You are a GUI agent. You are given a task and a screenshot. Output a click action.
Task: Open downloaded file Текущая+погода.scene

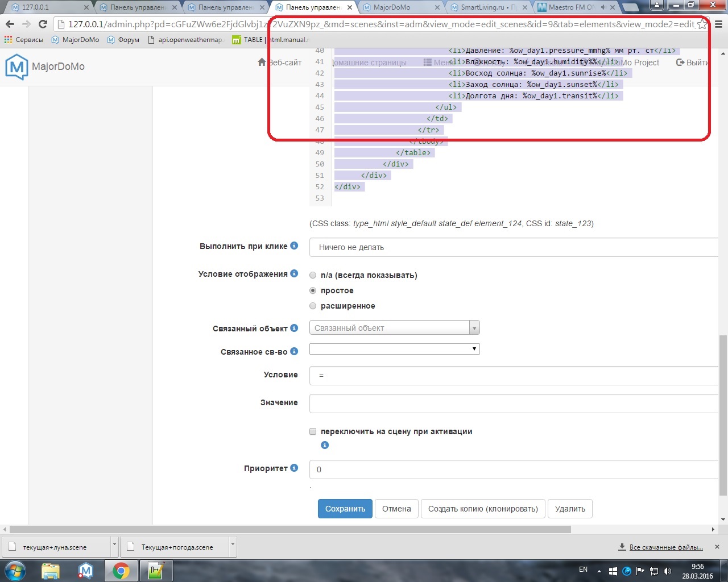tap(175, 547)
